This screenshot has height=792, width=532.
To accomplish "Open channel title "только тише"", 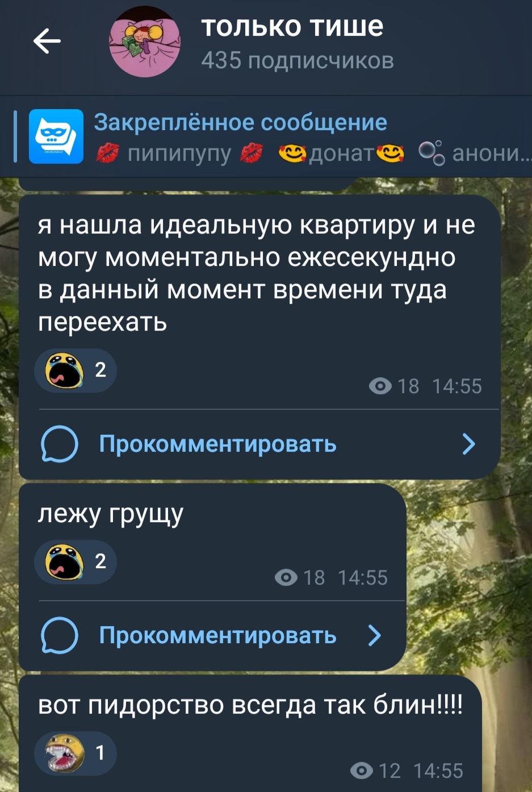I will (292, 26).
